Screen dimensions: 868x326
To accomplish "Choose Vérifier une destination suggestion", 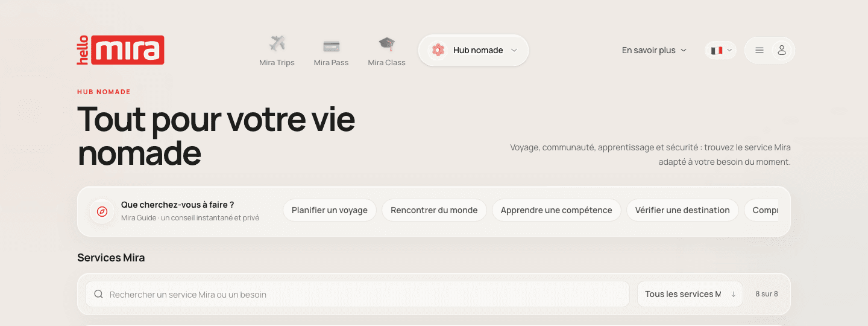I will point(682,210).
